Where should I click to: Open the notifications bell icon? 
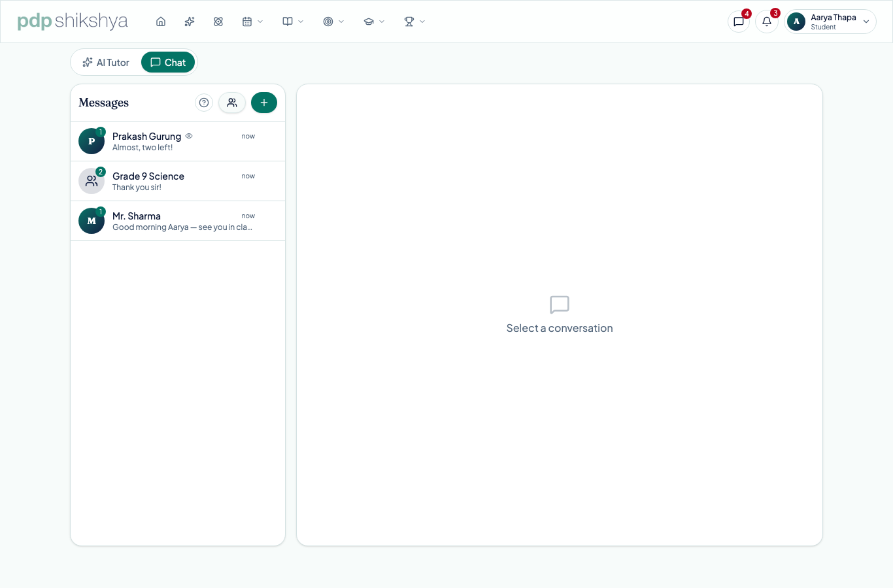[x=767, y=22]
